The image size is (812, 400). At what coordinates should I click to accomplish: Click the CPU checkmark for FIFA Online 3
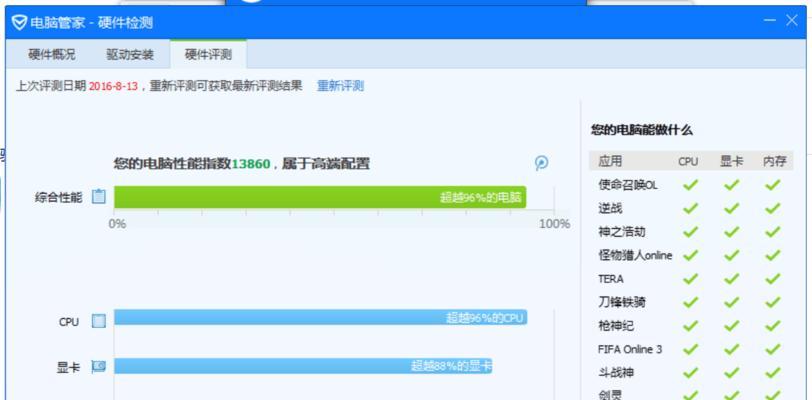[x=690, y=349]
